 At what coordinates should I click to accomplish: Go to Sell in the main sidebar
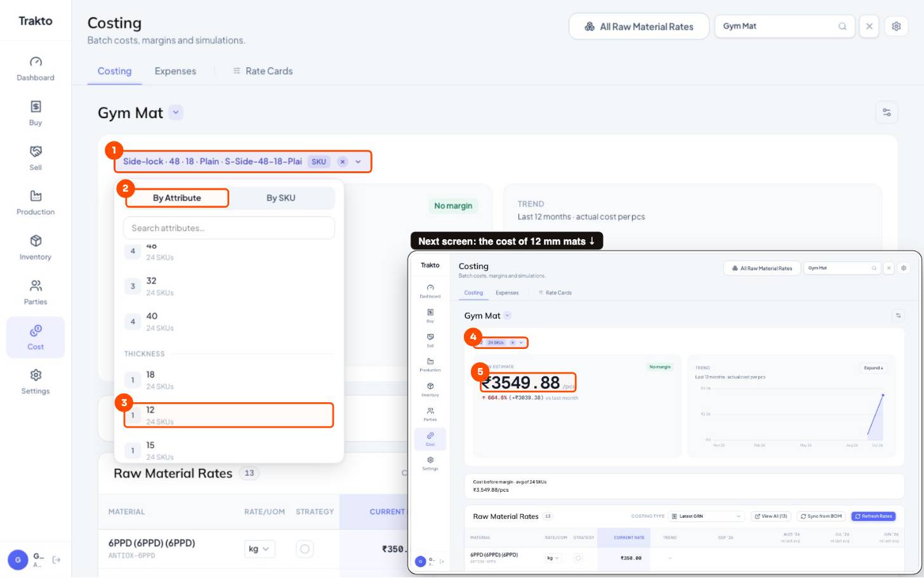pos(36,159)
